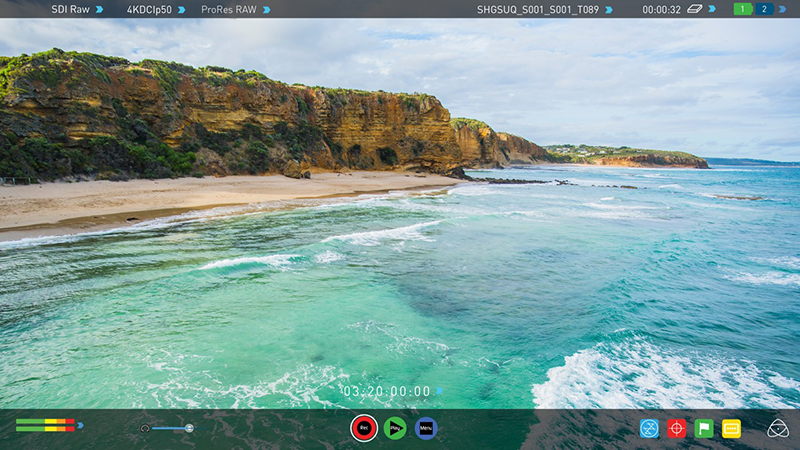Image resolution: width=800 pixels, height=450 pixels.
Task: Select battery 1 green indicator
Action: point(743,9)
